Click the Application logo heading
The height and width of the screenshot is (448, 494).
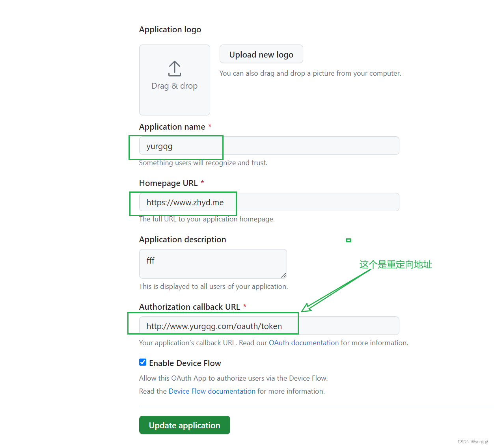point(170,29)
